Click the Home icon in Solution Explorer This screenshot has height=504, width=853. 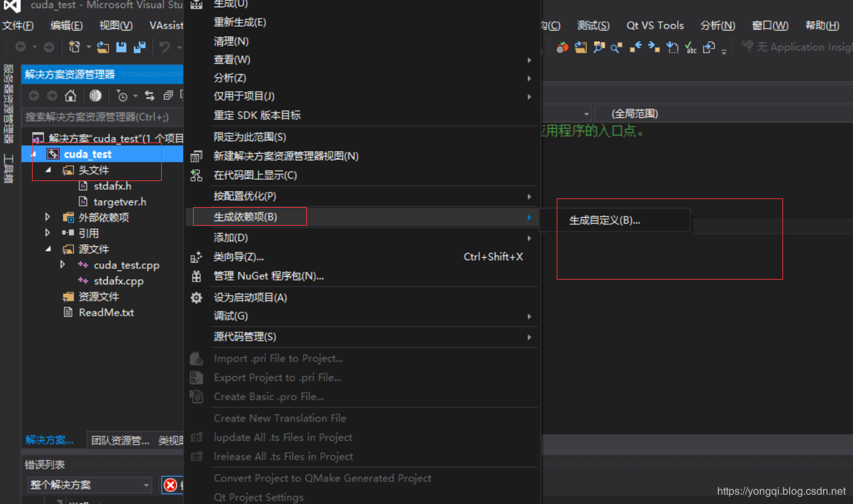[x=71, y=95]
